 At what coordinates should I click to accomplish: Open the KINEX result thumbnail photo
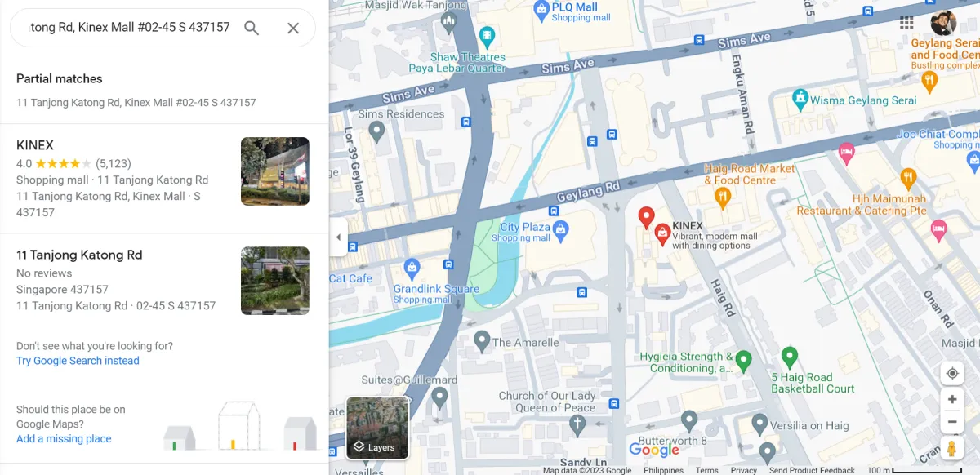275,171
